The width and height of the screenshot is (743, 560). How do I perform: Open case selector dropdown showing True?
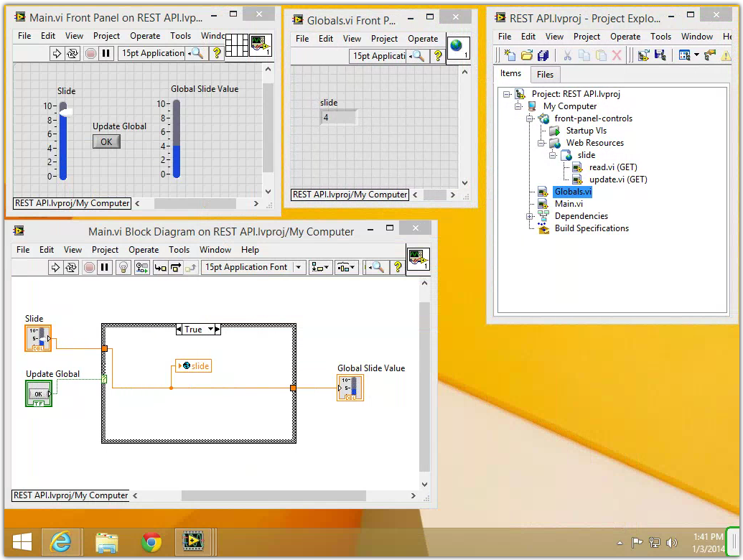(212, 330)
